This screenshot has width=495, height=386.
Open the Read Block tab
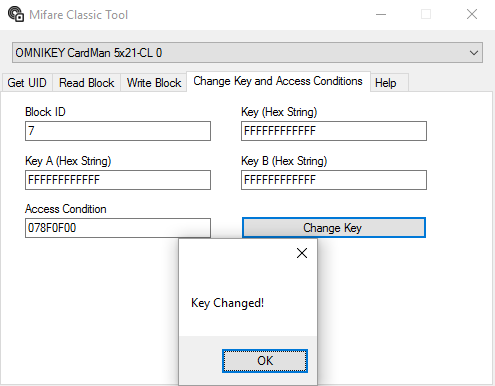point(87,83)
